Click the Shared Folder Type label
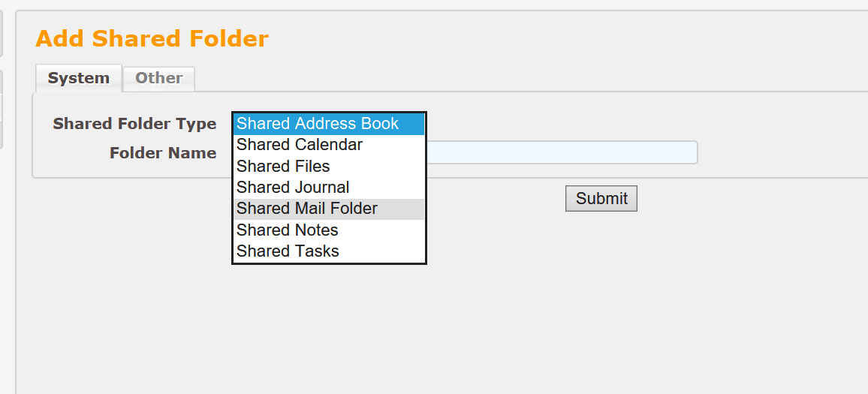 (134, 124)
